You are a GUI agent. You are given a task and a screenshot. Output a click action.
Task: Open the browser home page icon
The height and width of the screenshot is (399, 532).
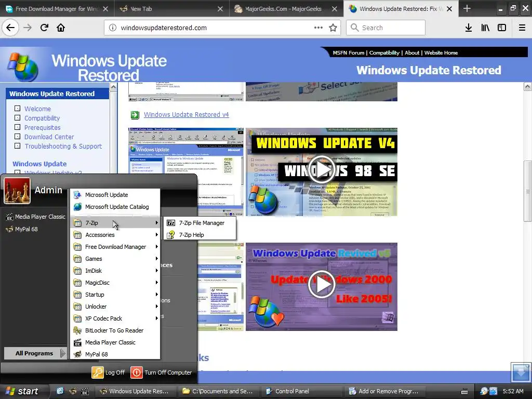(x=61, y=28)
